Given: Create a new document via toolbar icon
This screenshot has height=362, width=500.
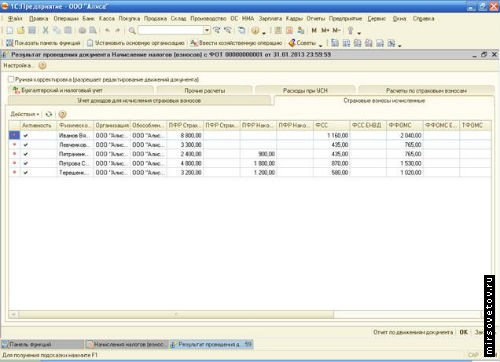Looking at the screenshot, I should click(10, 30).
